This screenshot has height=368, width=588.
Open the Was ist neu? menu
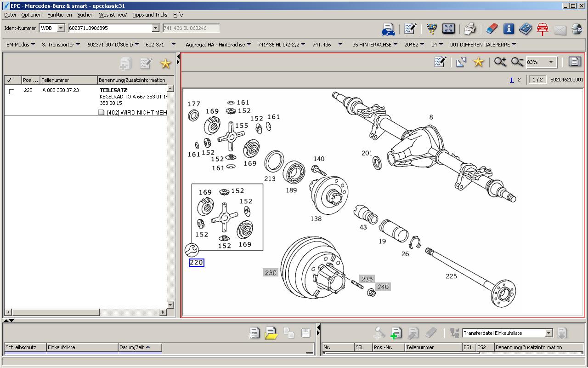113,15
